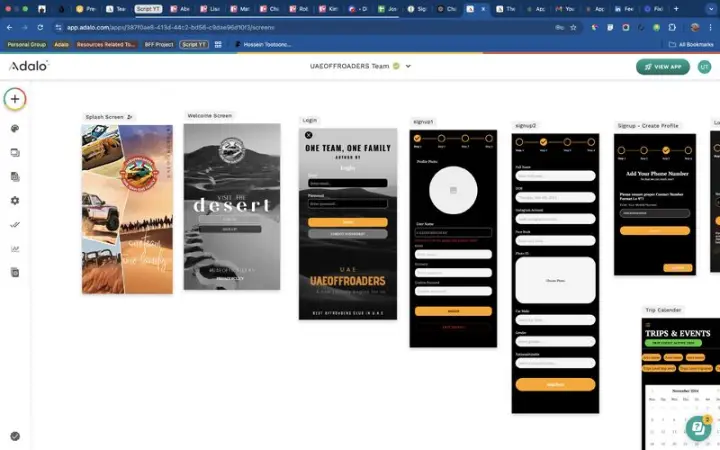720x450 pixels.
Task: Select the profile photo circle on signup1
Action: click(x=453, y=190)
